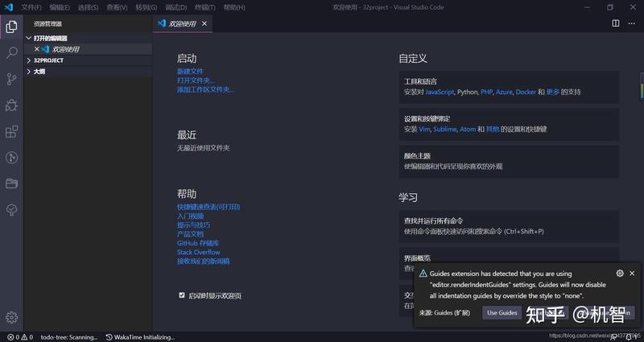Click the 其他 keymaps link
The height and width of the screenshot is (342, 644).
point(493,130)
